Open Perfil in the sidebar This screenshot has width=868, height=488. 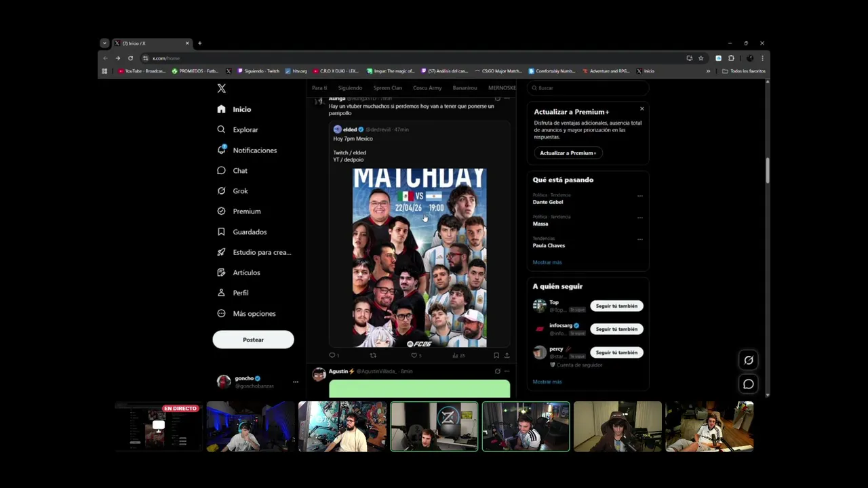tap(233, 293)
